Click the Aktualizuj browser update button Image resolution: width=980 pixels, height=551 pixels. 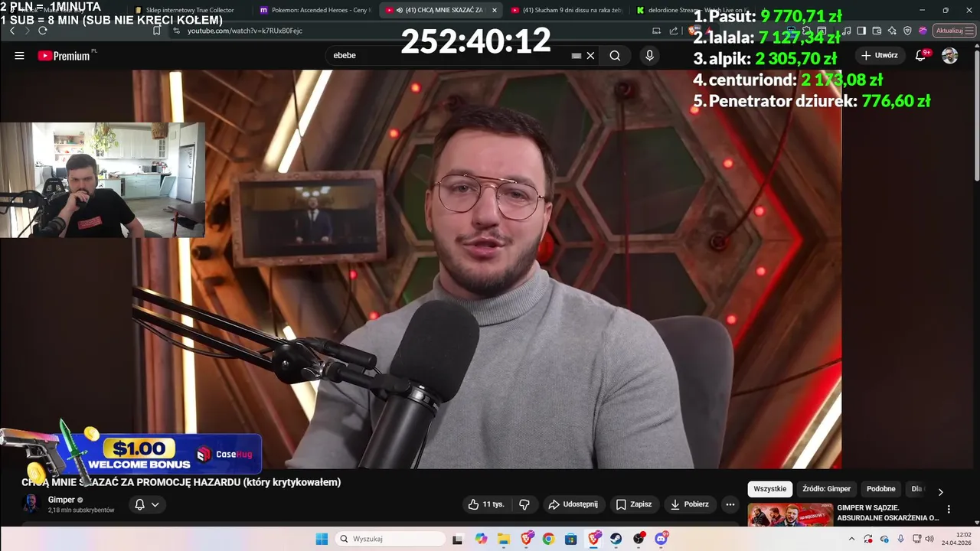click(949, 31)
